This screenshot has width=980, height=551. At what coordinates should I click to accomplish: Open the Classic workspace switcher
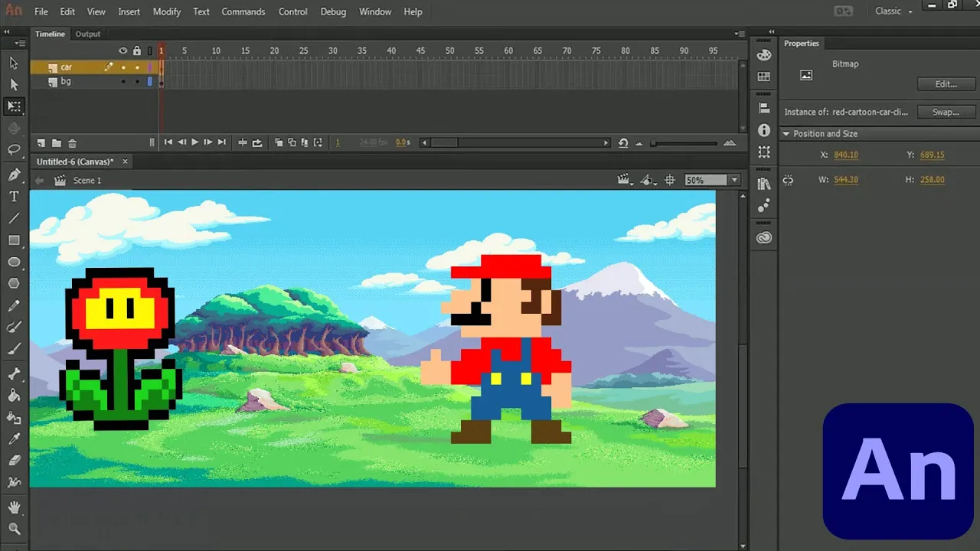[893, 11]
